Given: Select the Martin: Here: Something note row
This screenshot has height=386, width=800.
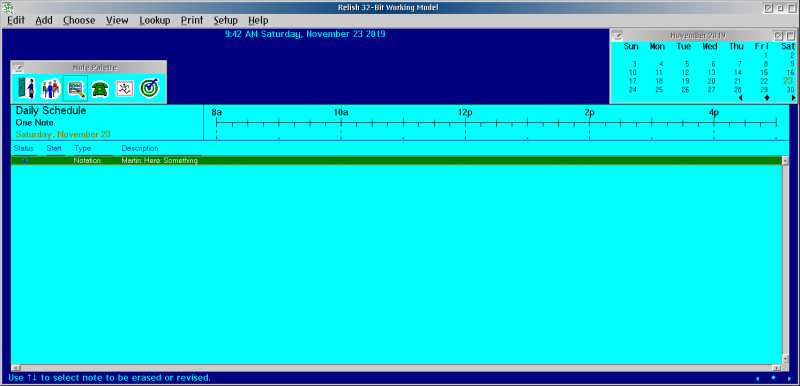Looking at the screenshot, I should [x=396, y=160].
